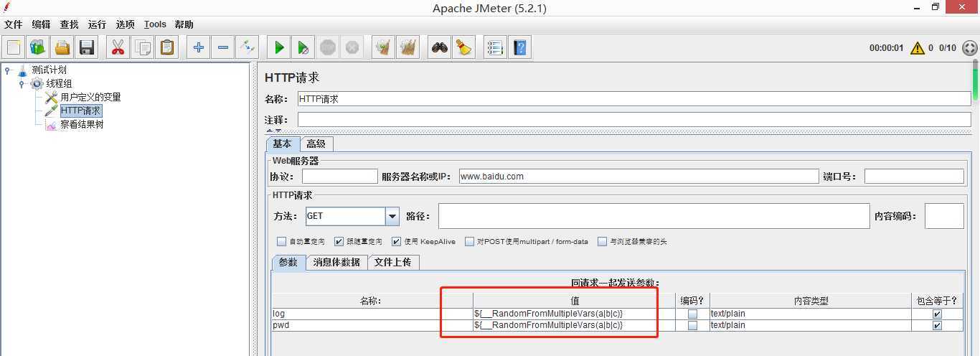The height and width of the screenshot is (356, 980).
Task: Click the warning triangle log indicator
Action: point(917,48)
